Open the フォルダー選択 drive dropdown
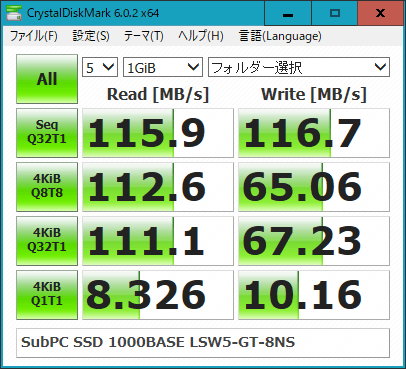The height and width of the screenshot is (369, 406). click(x=299, y=67)
